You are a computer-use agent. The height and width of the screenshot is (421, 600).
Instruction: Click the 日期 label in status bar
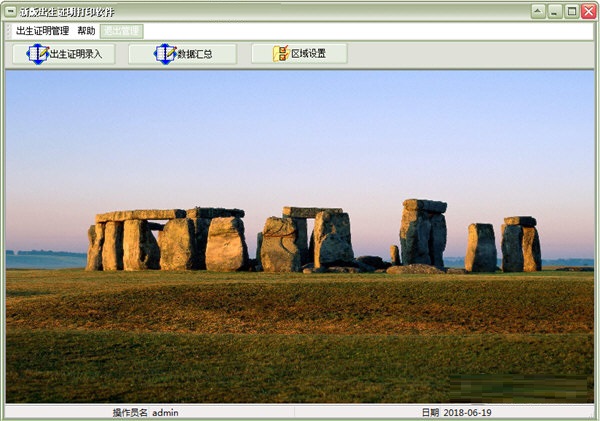(x=430, y=413)
